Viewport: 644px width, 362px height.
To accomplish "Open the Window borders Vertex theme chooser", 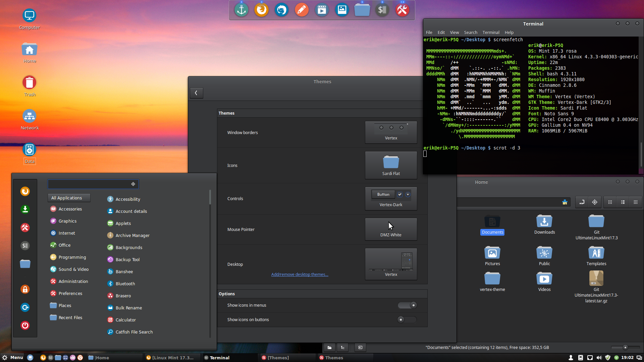I will click(x=391, y=133).
